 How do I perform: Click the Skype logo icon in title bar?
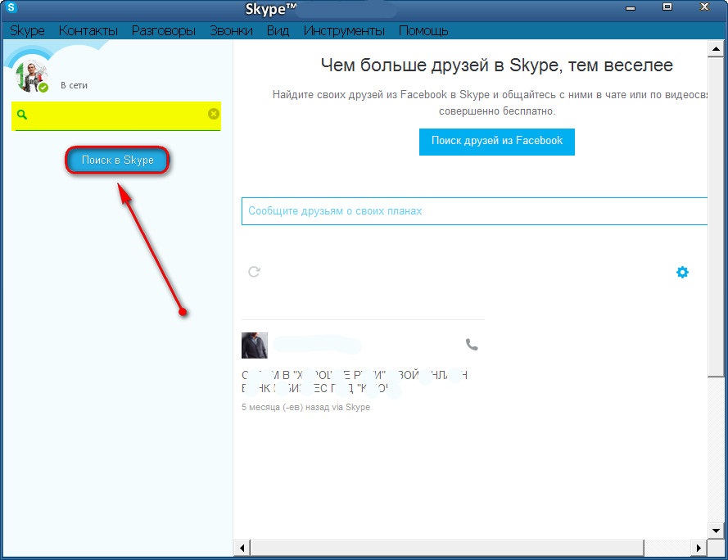pos(11,9)
